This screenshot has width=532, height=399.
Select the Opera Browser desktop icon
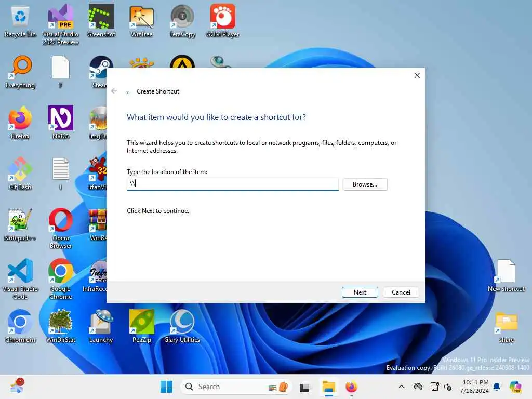click(61, 229)
